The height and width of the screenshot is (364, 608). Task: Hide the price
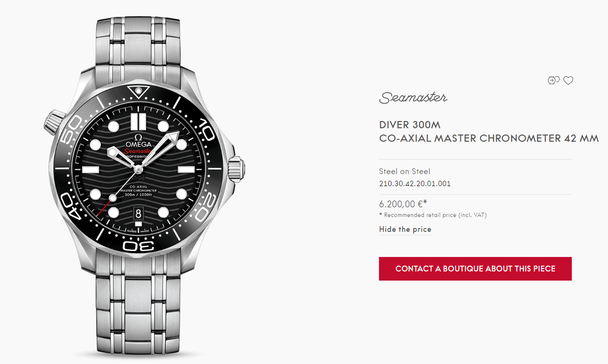pyautogui.click(x=405, y=229)
